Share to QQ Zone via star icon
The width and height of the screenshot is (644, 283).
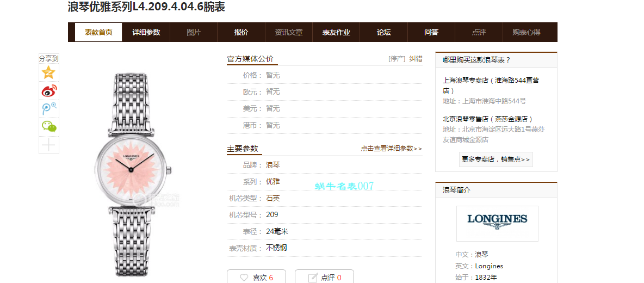pos(49,73)
